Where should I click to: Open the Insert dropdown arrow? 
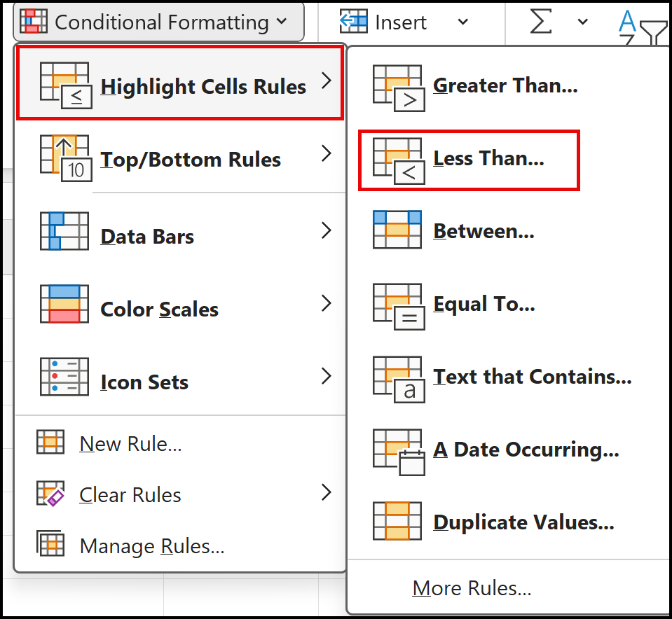pos(462,21)
